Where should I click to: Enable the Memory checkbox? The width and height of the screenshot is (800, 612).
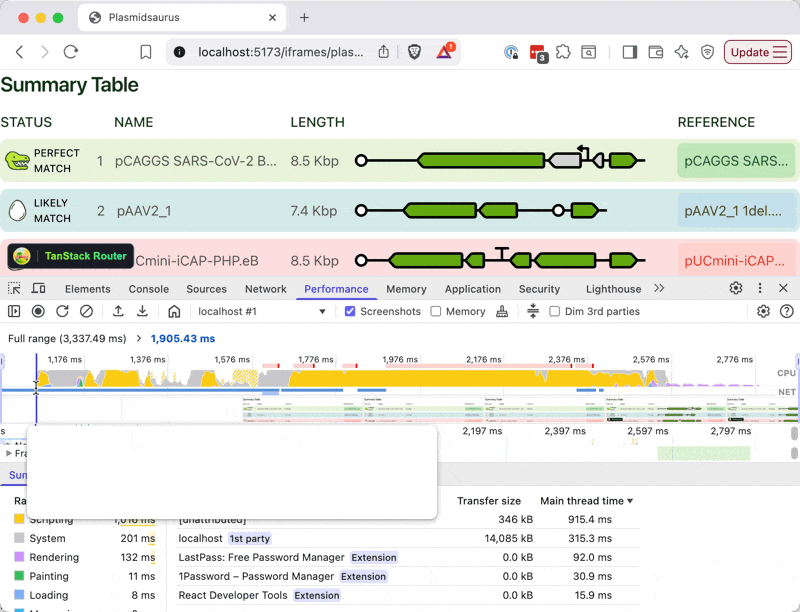pos(436,312)
